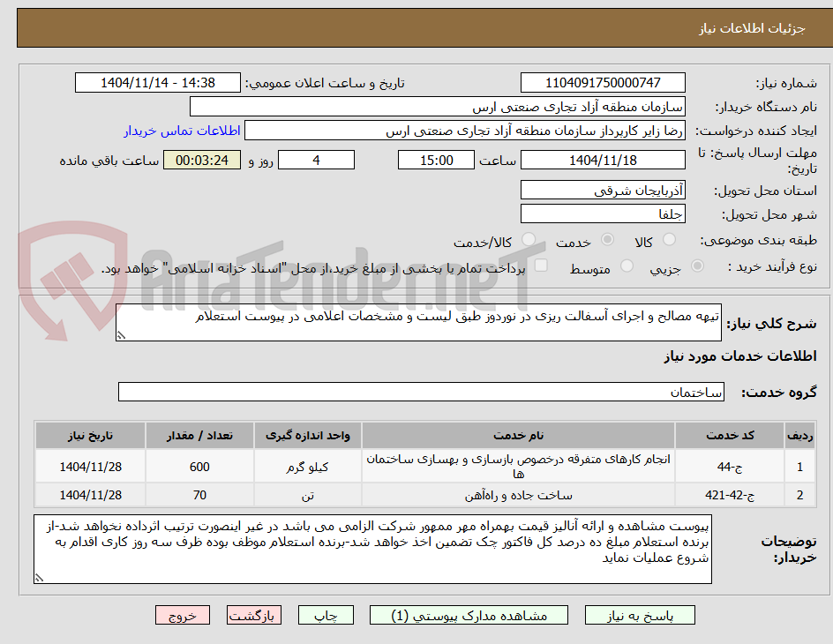The height and width of the screenshot is (644, 833).
Task: Click the request creator field رضا زایر
Action: [x=465, y=131]
